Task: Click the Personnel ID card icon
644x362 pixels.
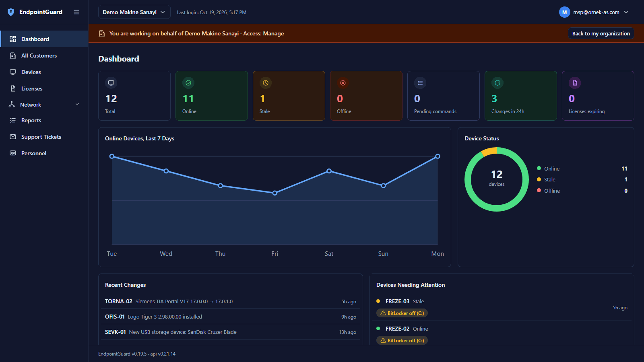Action: pos(13,153)
